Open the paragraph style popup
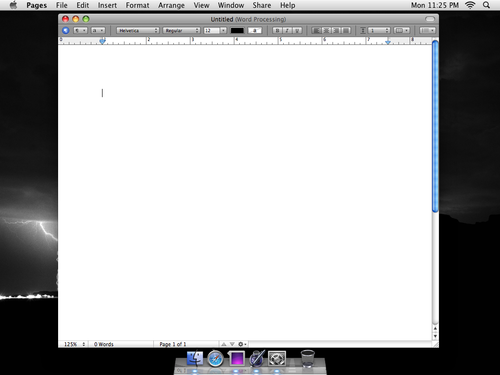Image resolution: width=500 pixels, height=375 pixels. tap(80, 30)
